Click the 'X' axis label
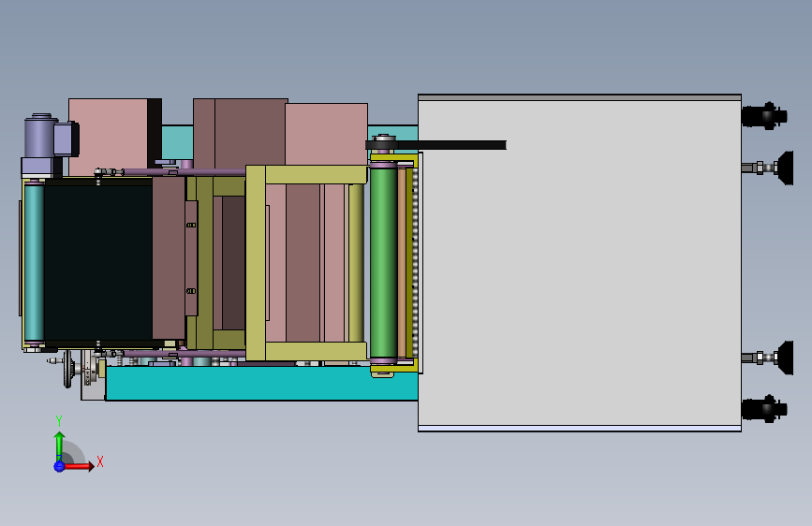 [x=100, y=461]
